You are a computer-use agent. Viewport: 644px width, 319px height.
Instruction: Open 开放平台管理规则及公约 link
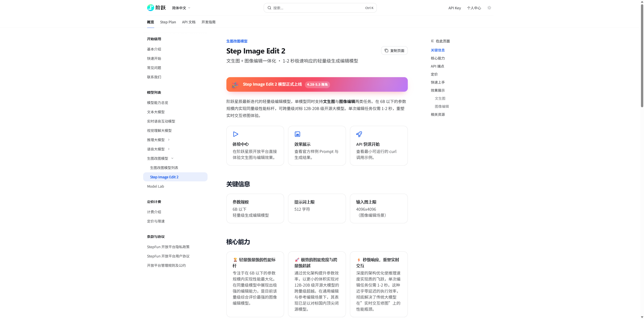(x=166, y=265)
